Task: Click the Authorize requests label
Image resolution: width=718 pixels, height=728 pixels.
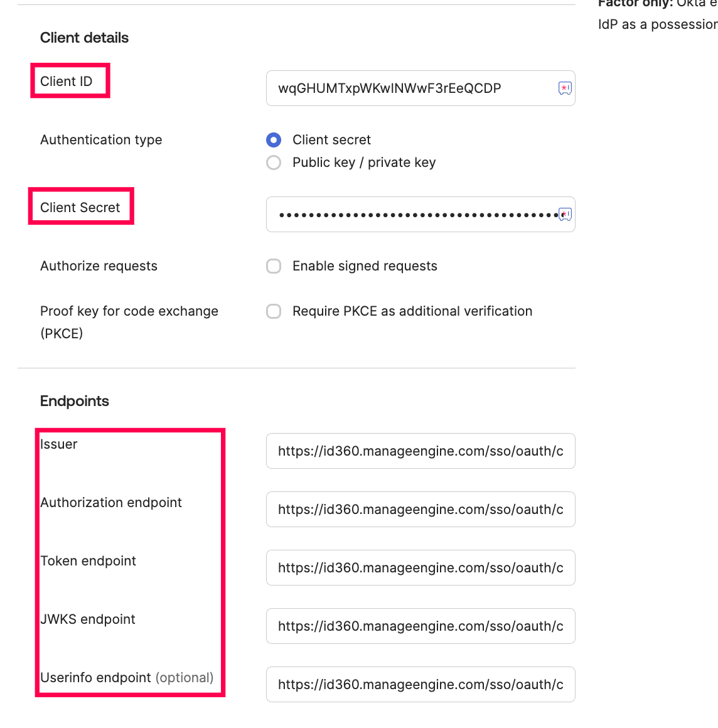Action: (99, 266)
